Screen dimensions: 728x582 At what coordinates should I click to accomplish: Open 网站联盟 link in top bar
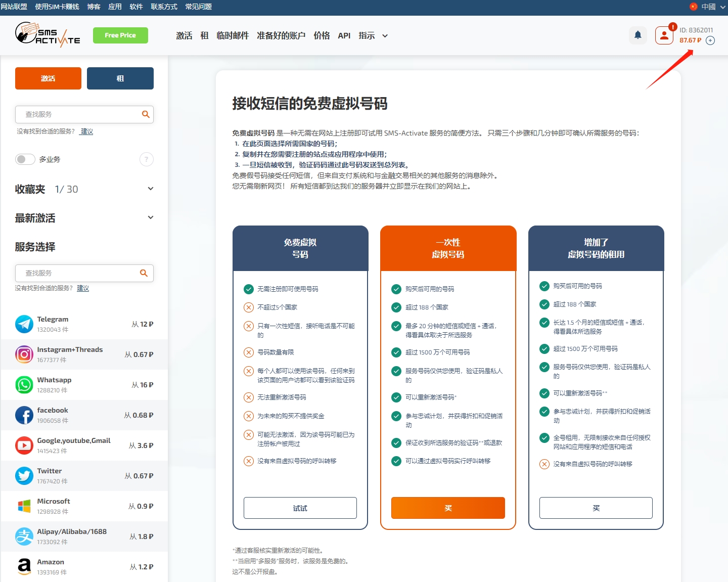pos(14,7)
